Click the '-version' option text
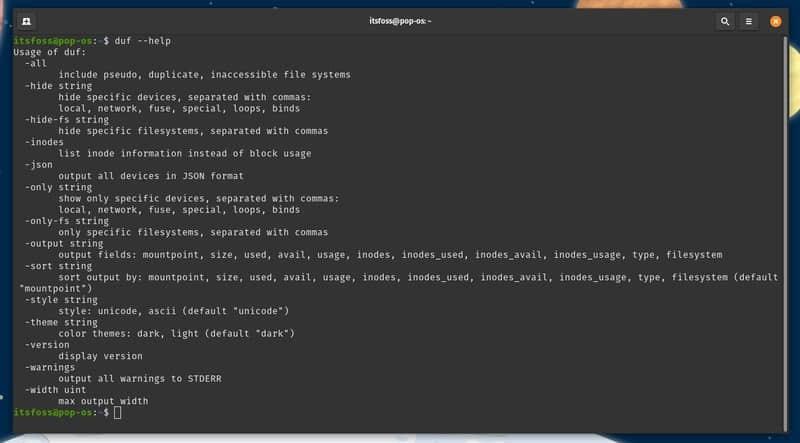This screenshot has height=443, width=800. pyautogui.click(x=47, y=345)
